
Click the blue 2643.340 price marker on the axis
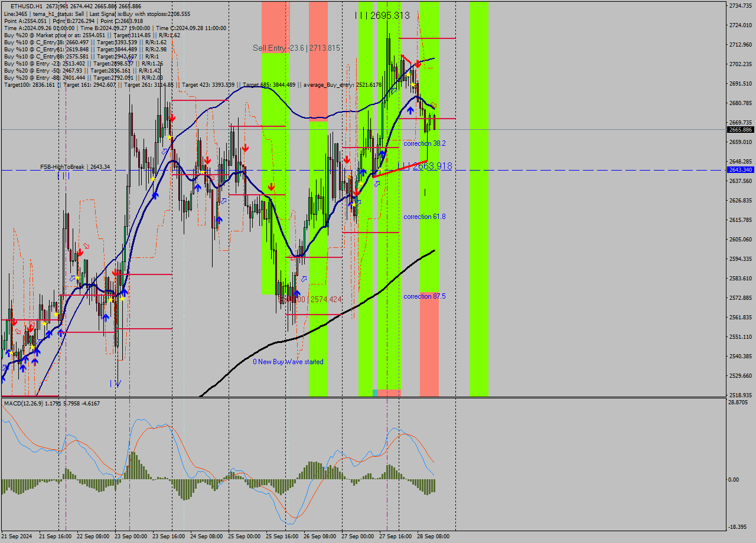coord(740,170)
